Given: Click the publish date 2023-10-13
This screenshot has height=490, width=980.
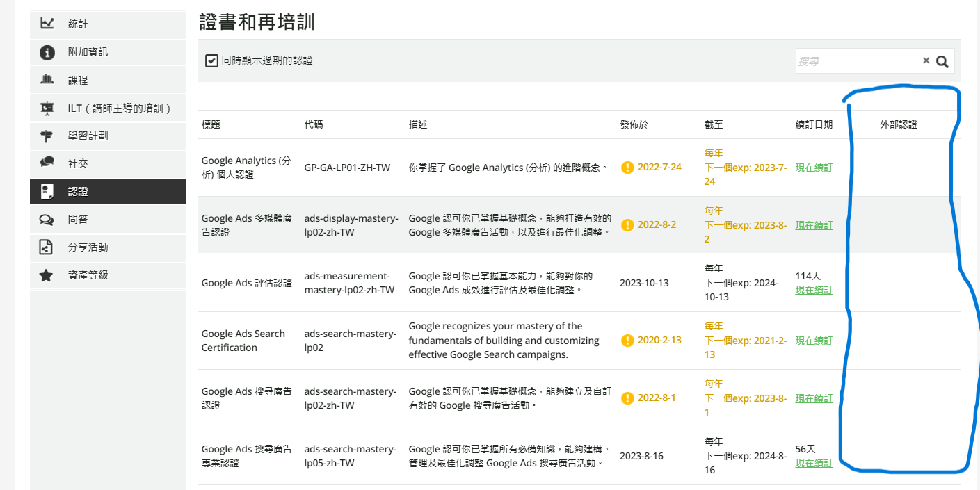Looking at the screenshot, I should click(x=644, y=283).
